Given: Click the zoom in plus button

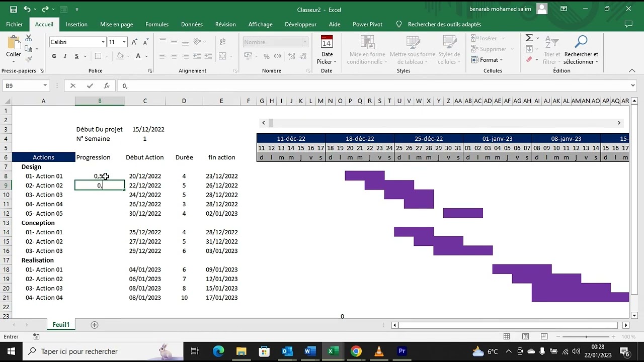Looking at the screenshot, I should (x=614, y=337).
